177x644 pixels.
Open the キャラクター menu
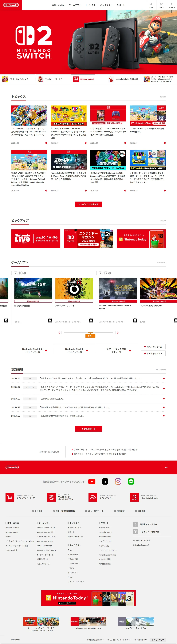(106, 5)
